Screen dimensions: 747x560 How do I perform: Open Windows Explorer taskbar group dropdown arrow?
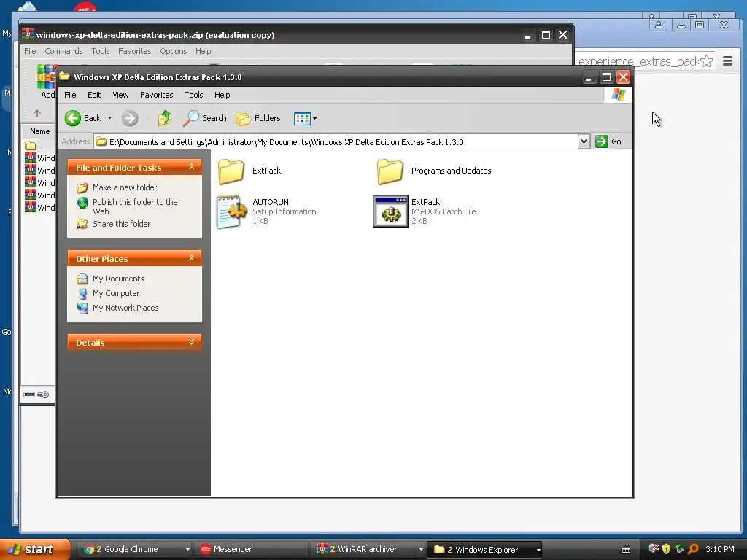pos(538,550)
